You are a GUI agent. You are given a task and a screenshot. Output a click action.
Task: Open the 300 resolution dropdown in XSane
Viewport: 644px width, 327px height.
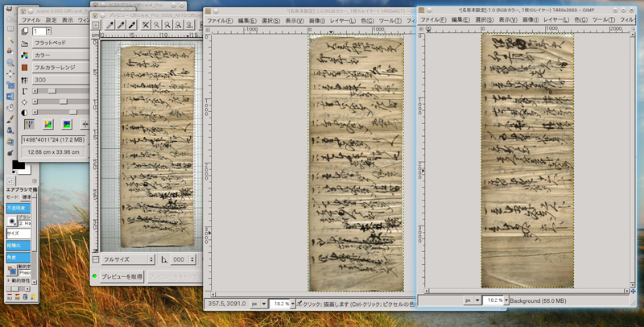pyautogui.click(x=60, y=80)
